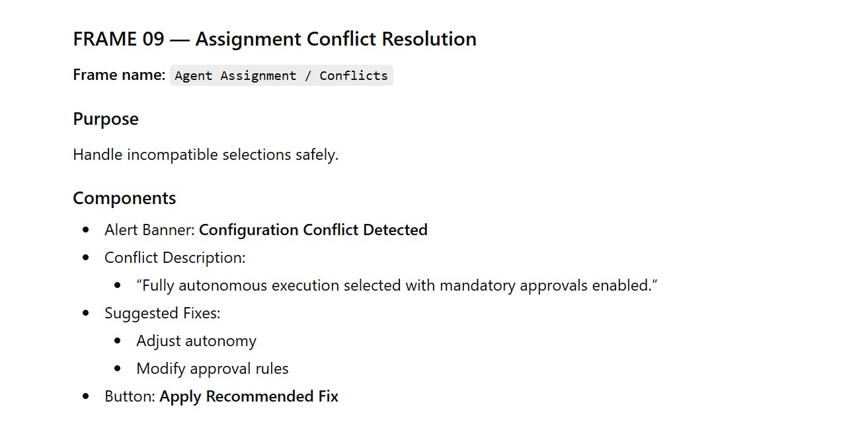Click the bullet before "Alert Banner"
The image size is (868, 430).
(x=86, y=230)
